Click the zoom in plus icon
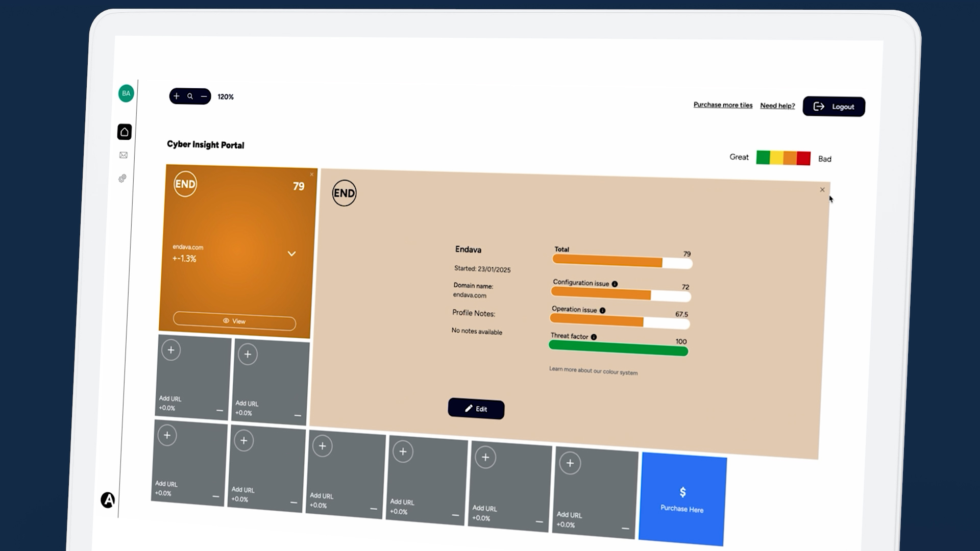Screen dimensions: 980x551 coord(177,96)
